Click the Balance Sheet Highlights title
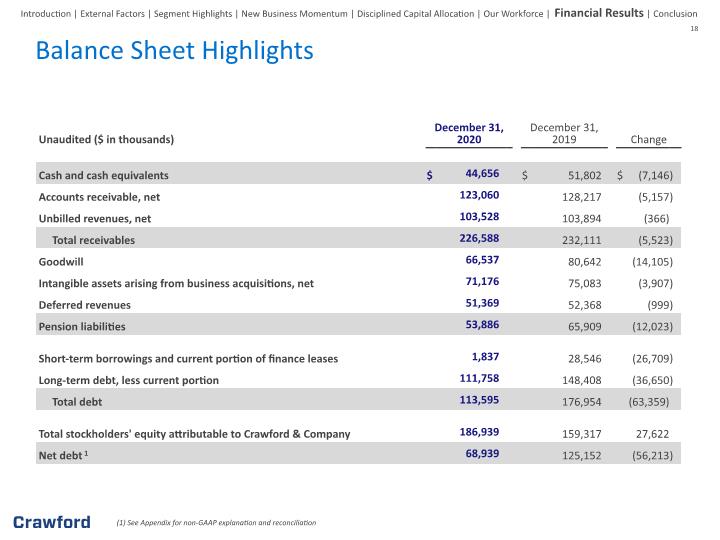 pos(174,51)
